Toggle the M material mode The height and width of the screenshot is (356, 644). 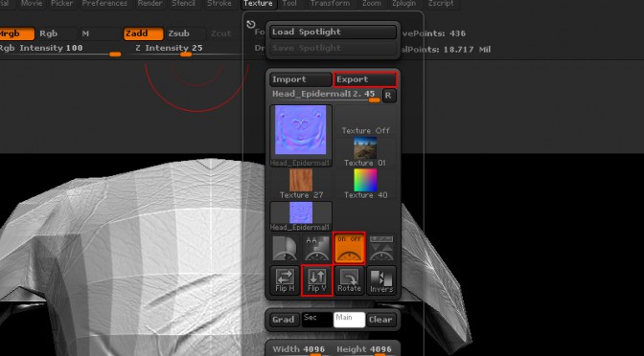pos(100,34)
